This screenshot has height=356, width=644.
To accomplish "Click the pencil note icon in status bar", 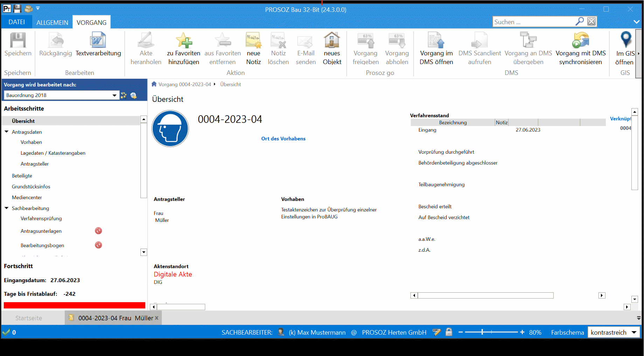I will click(437, 332).
